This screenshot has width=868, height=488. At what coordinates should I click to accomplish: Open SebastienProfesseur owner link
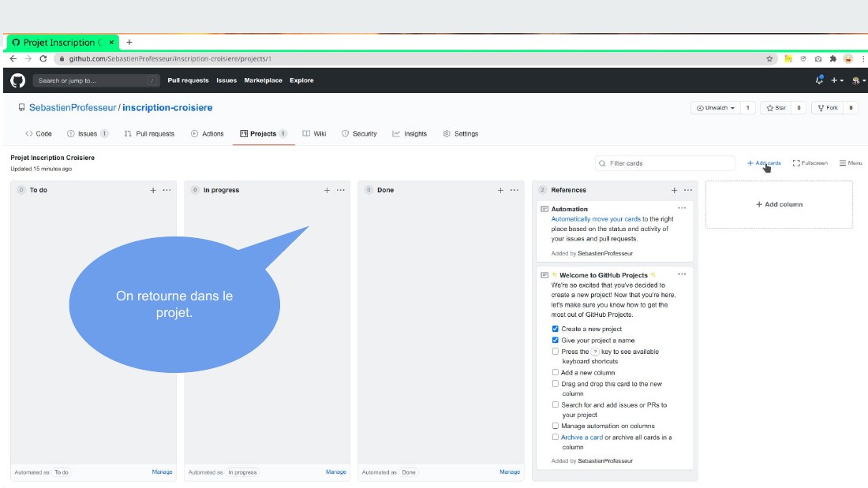(x=73, y=108)
